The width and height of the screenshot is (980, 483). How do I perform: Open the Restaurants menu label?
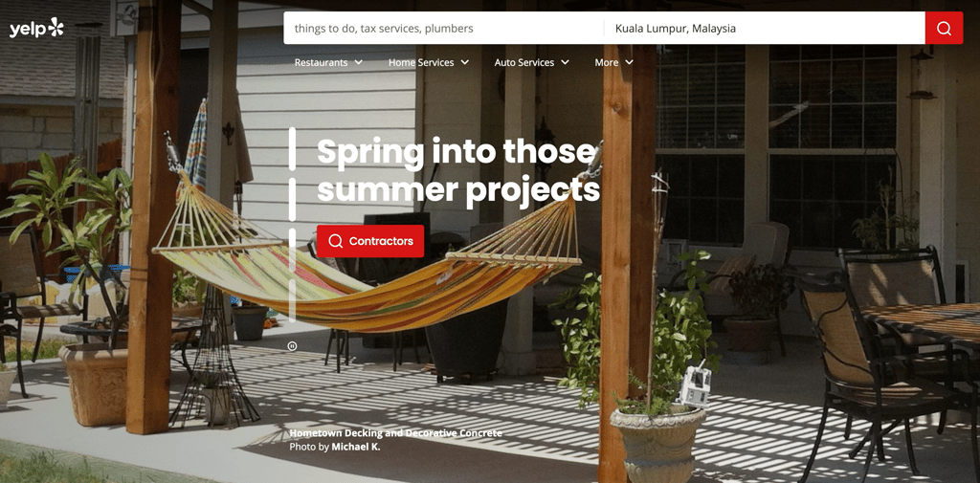pos(322,62)
